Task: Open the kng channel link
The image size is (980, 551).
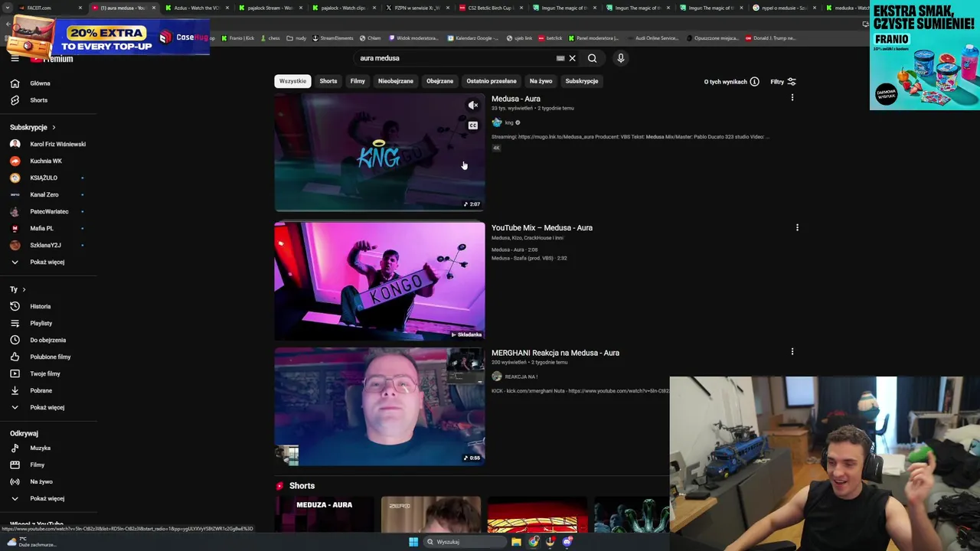Action: click(509, 122)
